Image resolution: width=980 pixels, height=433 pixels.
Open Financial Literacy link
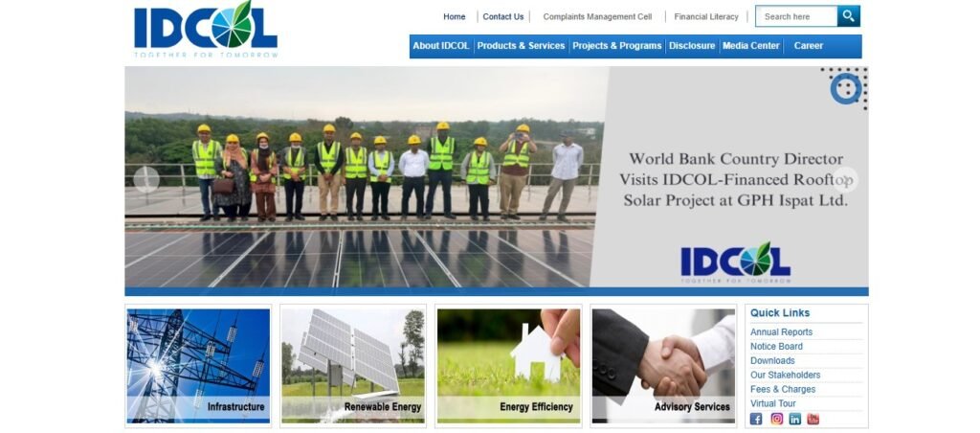(706, 17)
